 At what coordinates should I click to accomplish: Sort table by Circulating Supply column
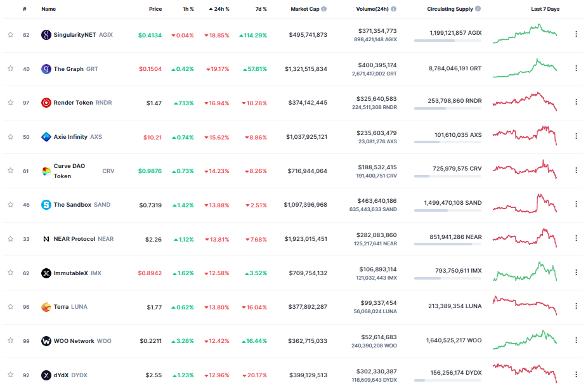(x=450, y=9)
